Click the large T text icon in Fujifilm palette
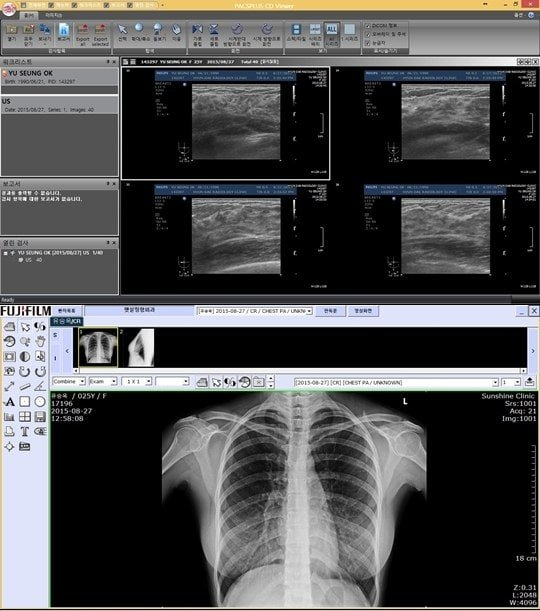The height and width of the screenshot is (611, 540). pyautogui.click(x=25, y=431)
